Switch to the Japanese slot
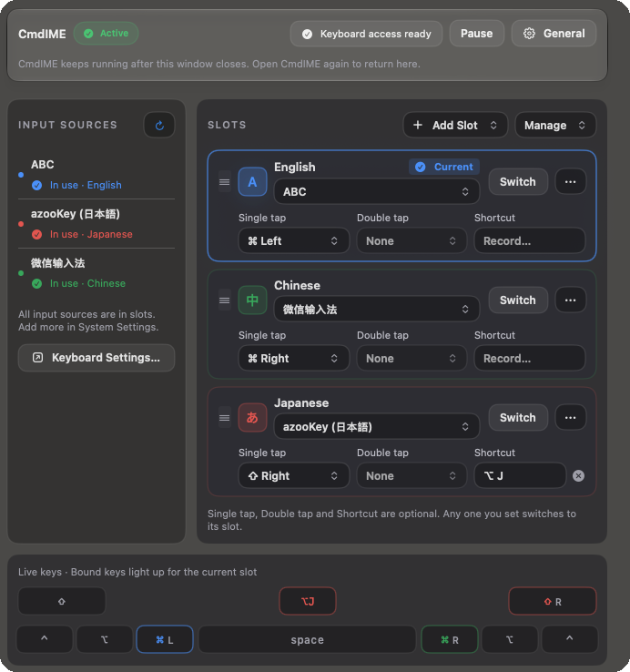This screenshot has width=630, height=672. [x=518, y=417]
